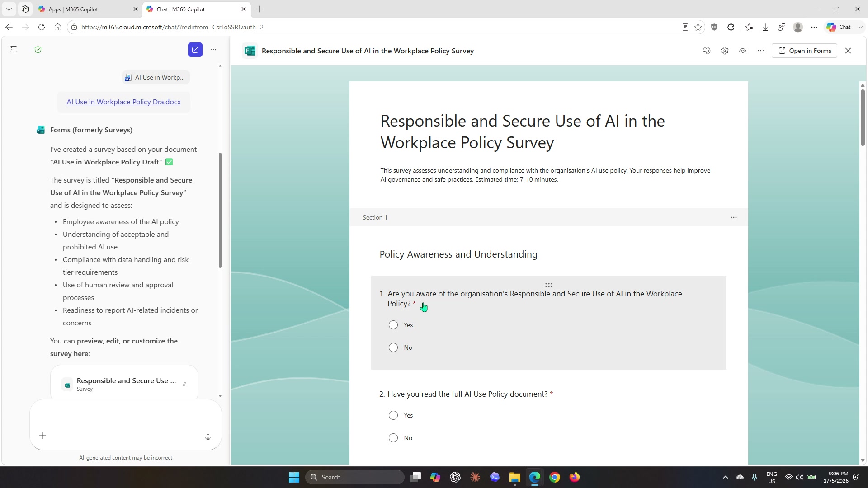Select No for question 2

click(393, 438)
